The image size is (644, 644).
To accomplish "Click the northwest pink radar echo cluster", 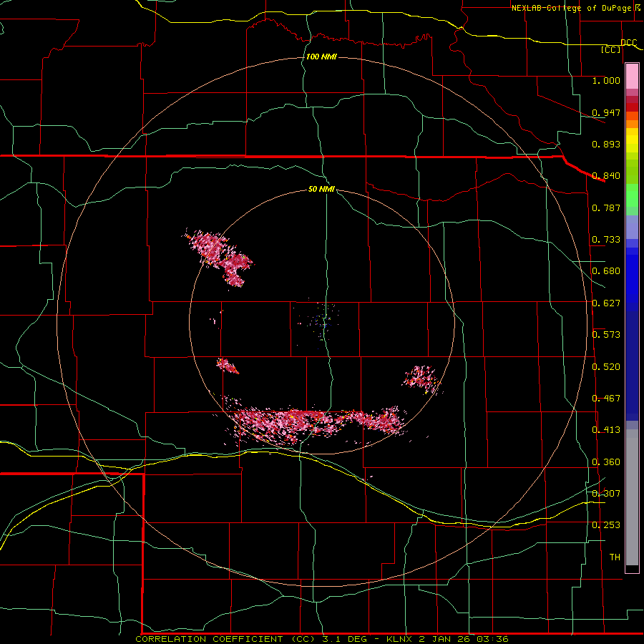I will 218,257.
